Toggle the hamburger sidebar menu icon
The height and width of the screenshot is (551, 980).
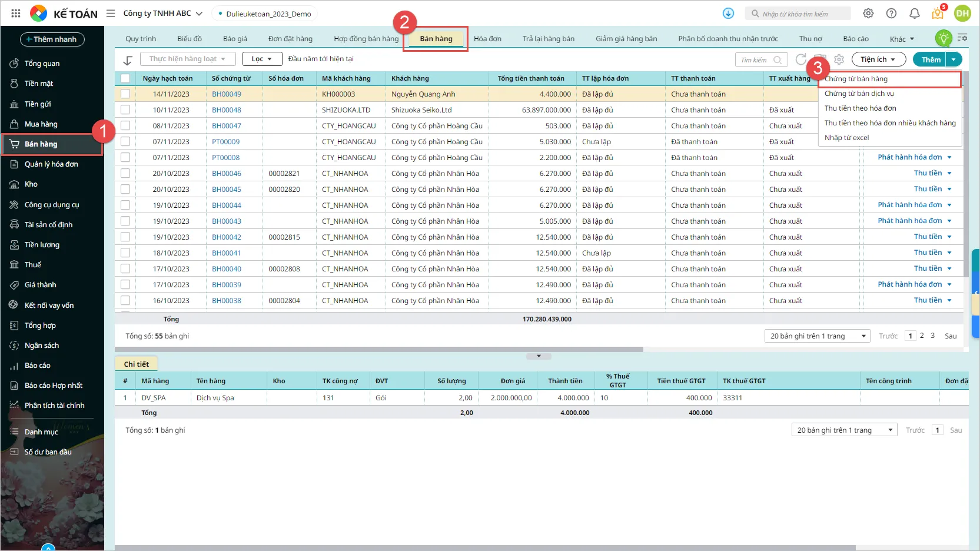pyautogui.click(x=111, y=14)
